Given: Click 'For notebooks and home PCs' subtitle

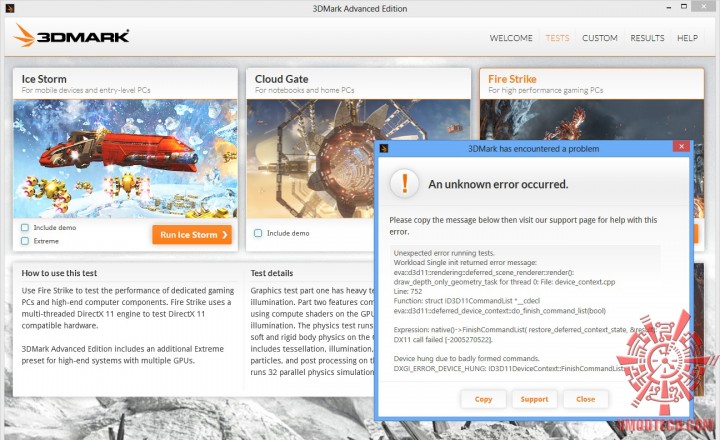Looking at the screenshot, I should coord(304,90).
